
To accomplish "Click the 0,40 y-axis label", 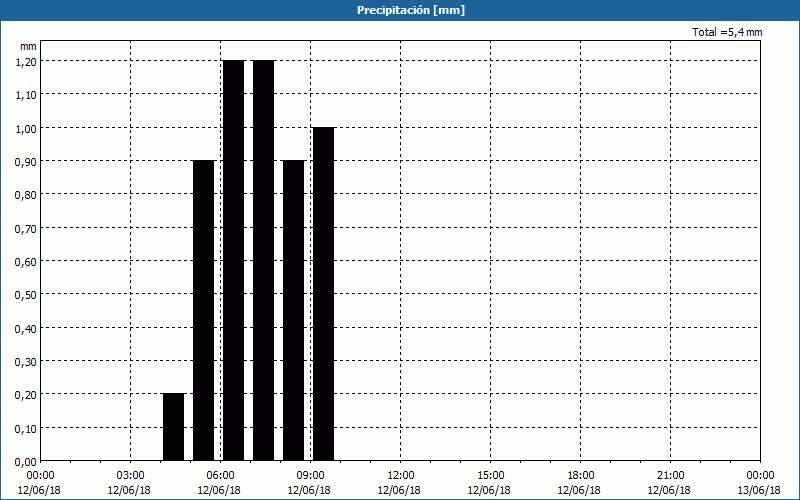I will (x=26, y=328).
